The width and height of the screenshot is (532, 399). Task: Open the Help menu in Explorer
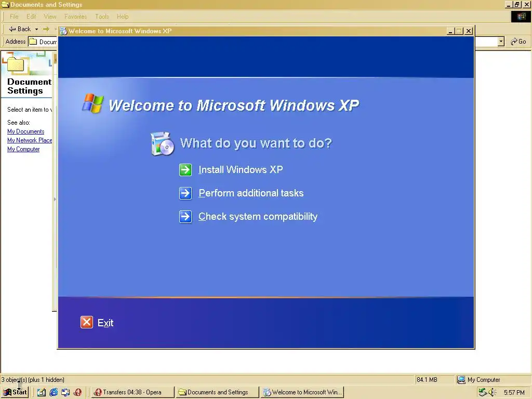click(x=123, y=16)
